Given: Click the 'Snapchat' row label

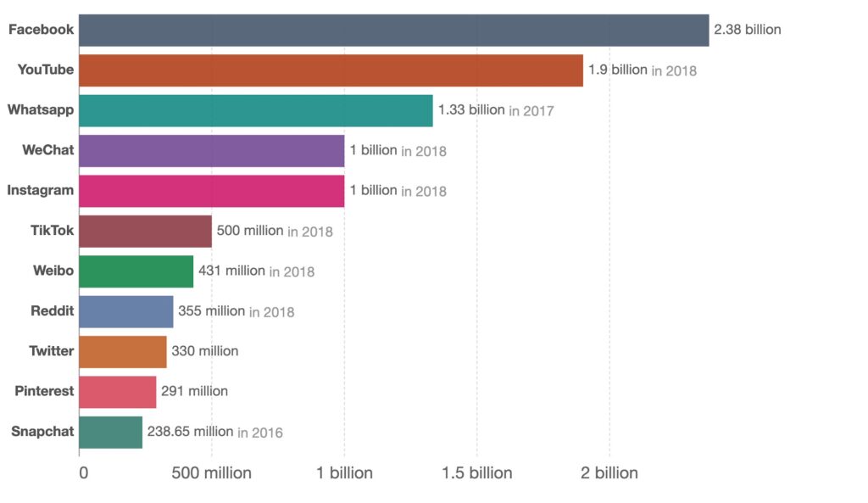Looking at the screenshot, I should coord(42,431).
